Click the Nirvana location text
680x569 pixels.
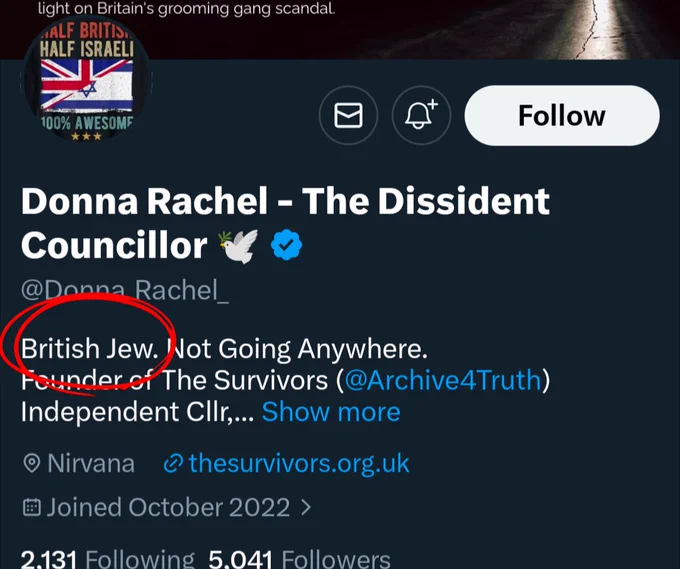(x=91, y=463)
